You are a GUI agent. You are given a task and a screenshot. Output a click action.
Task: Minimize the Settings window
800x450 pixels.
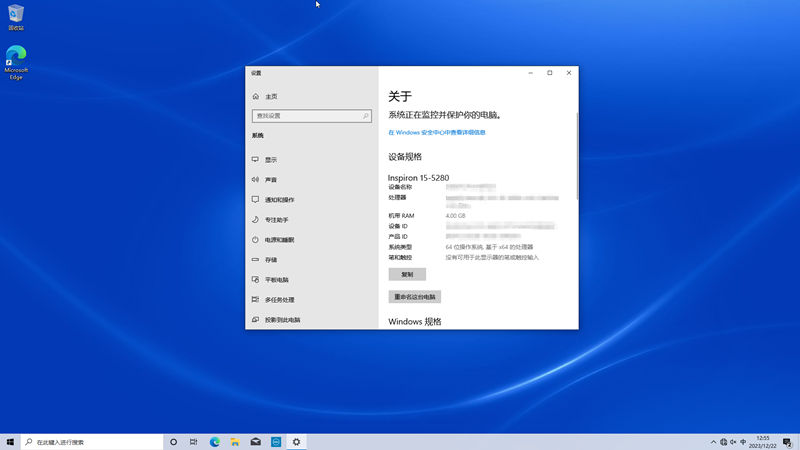point(531,73)
